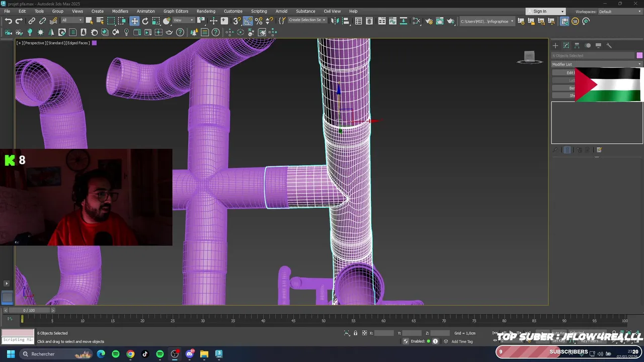The height and width of the screenshot is (362, 644).
Task: Activate the Select and Move tool
Action: click(134, 21)
